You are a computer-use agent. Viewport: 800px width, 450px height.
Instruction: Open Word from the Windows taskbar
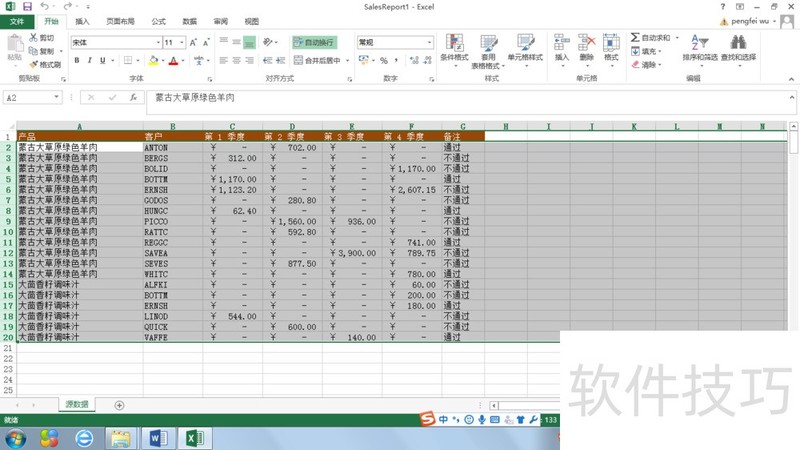point(158,438)
